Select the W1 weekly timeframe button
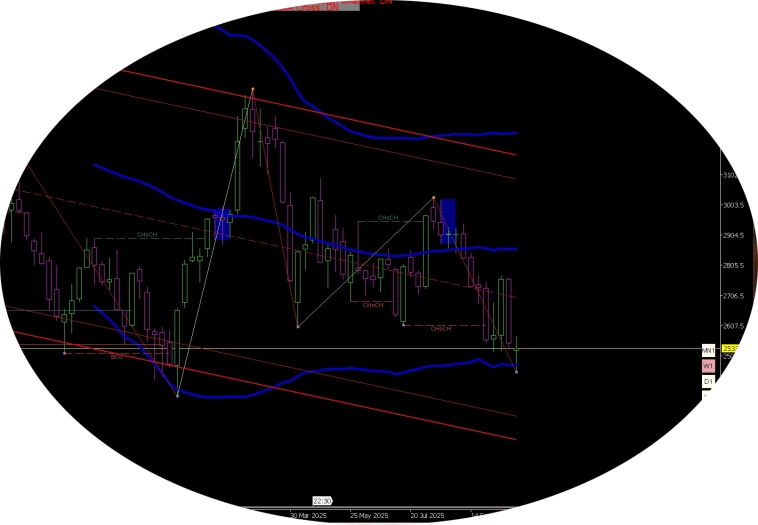This screenshot has height=525, width=758. 707,366
